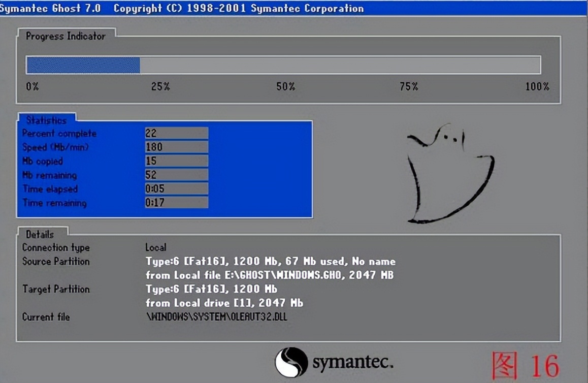
Task: Click the Connection type label
Action: pyautogui.click(x=56, y=247)
